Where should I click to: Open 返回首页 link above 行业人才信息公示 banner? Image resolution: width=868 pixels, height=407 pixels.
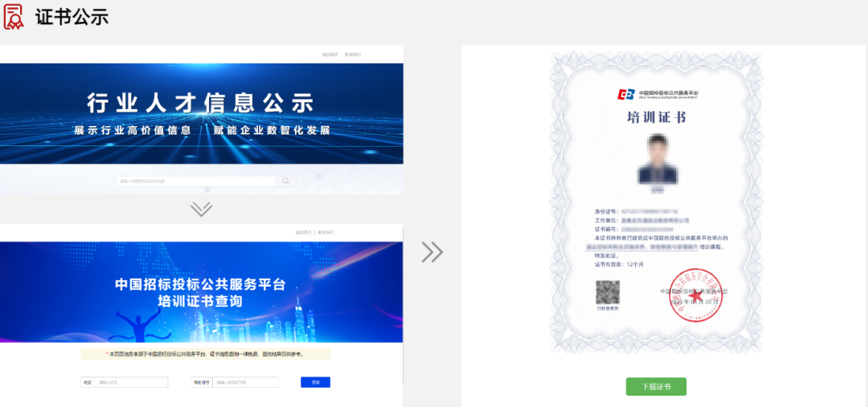tap(330, 55)
